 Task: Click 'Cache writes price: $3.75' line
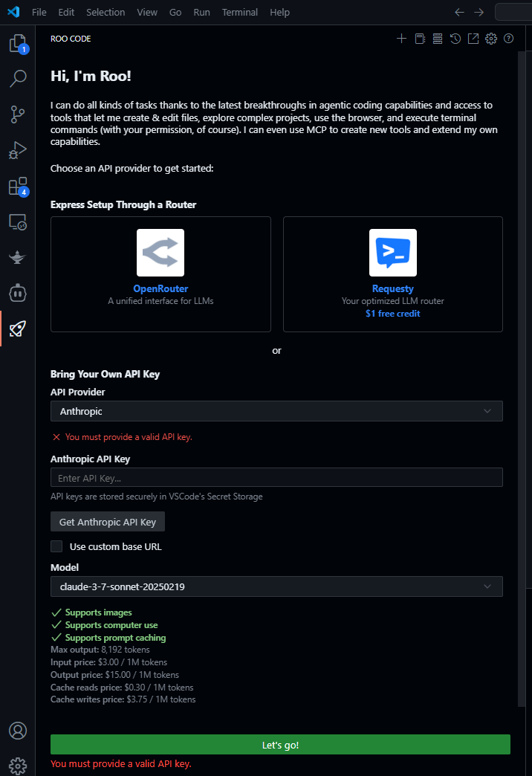(123, 699)
